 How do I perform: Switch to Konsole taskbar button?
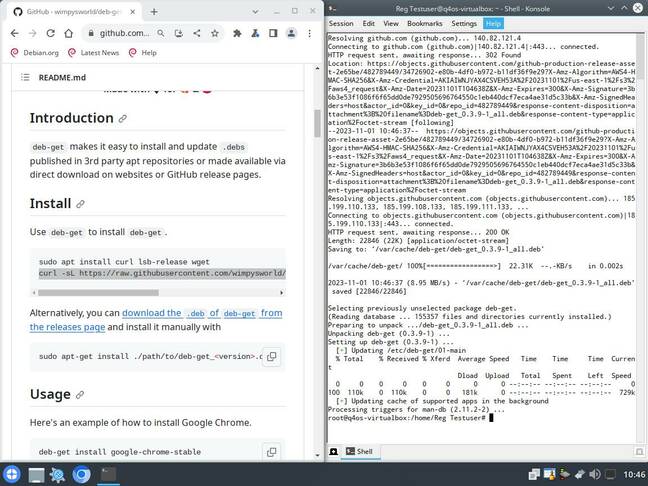pos(108,474)
